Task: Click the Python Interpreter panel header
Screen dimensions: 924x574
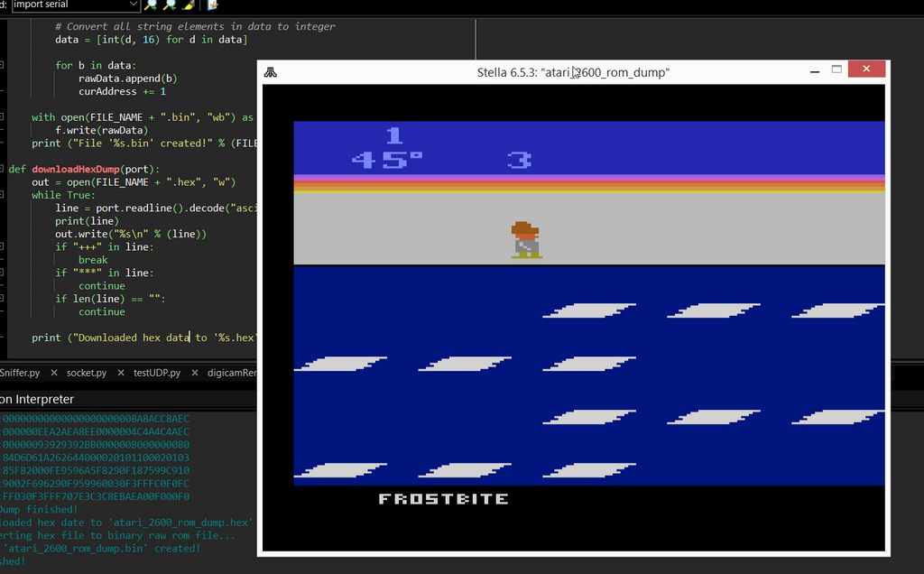Action: (37, 399)
